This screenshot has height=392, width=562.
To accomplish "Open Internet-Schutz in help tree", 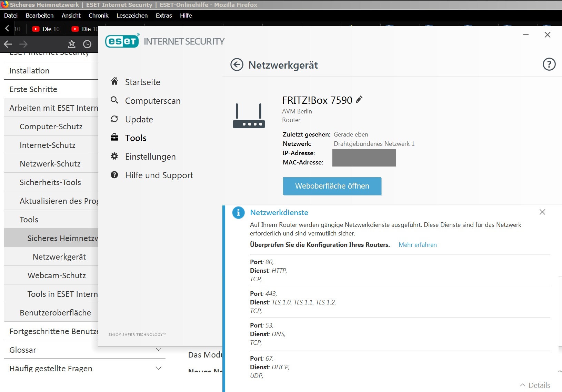I will coord(51,145).
